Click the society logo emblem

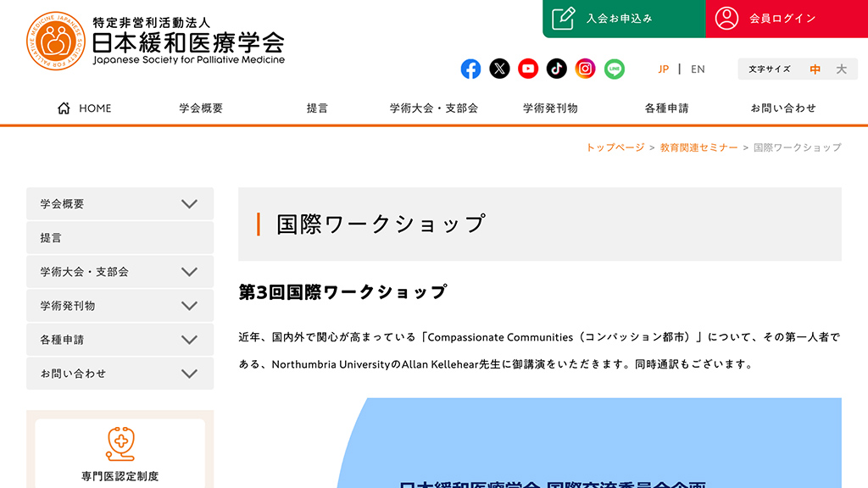[x=56, y=41]
